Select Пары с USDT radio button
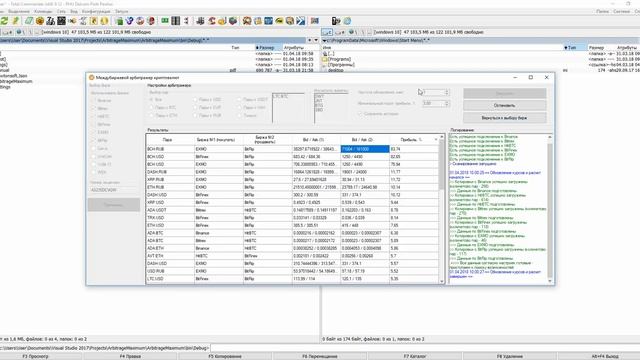Screen dimensions: 640x360 pos(240,100)
